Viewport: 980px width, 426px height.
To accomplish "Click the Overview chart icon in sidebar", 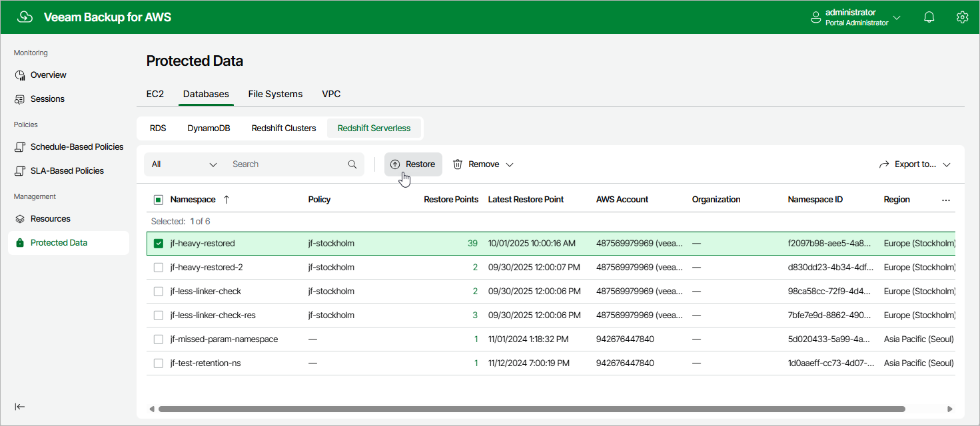I will (20, 75).
